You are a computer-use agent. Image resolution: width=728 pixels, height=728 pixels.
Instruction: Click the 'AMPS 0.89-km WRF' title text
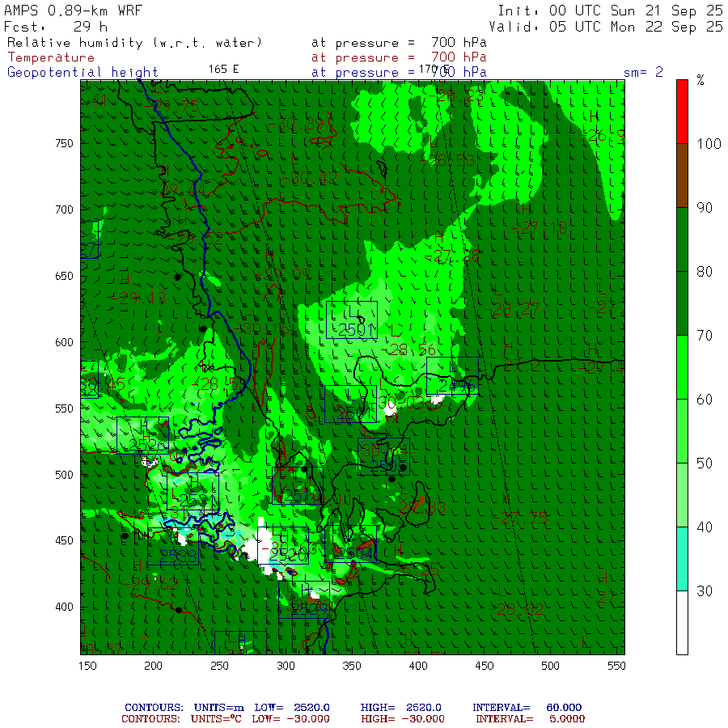pyautogui.click(x=73, y=11)
